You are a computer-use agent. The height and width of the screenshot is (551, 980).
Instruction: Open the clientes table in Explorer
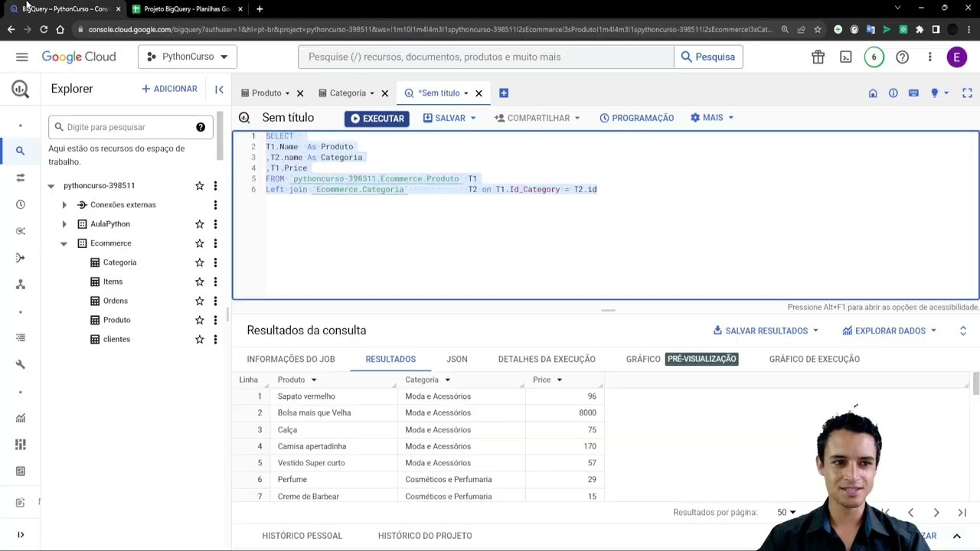(116, 339)
